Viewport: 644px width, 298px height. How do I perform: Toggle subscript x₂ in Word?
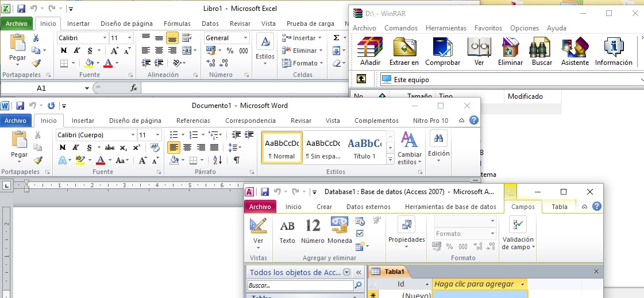tap(123, 148)
